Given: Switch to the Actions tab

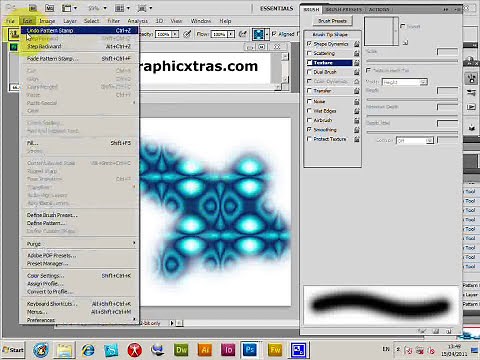Looking at the screenshot, I should [x=379, y=9].
